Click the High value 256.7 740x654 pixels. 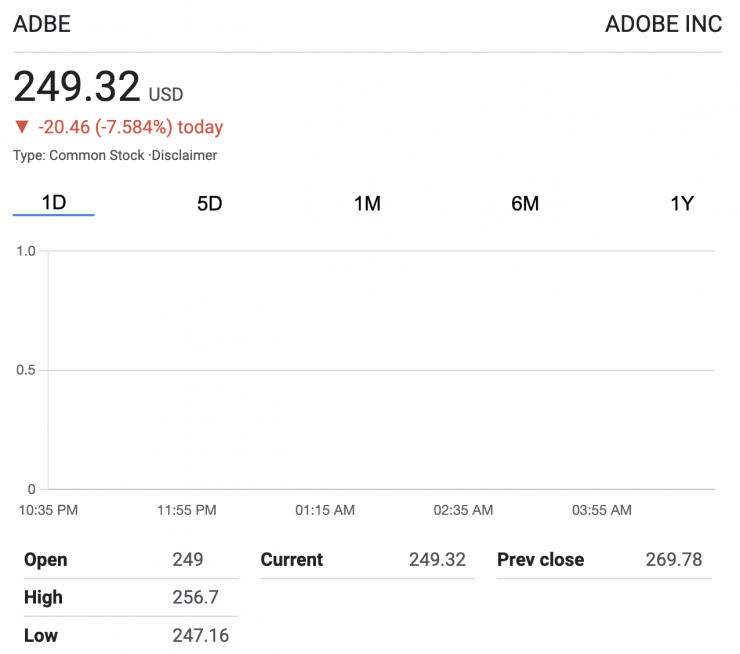194,598
